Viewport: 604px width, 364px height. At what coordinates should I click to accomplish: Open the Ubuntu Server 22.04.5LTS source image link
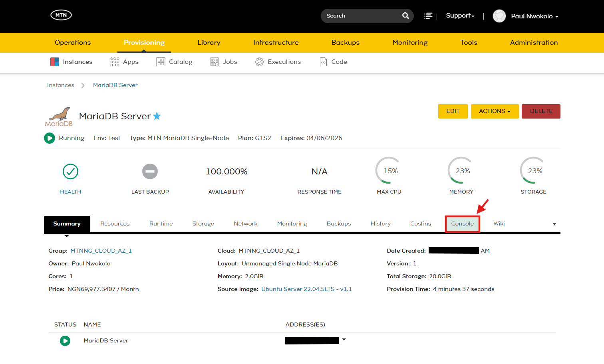[x=306, y=289]
